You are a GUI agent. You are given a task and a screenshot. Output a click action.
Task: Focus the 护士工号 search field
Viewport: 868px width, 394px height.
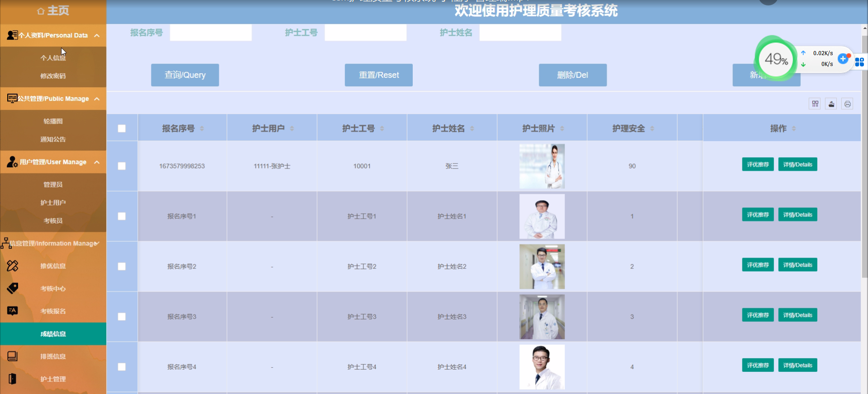365,33
